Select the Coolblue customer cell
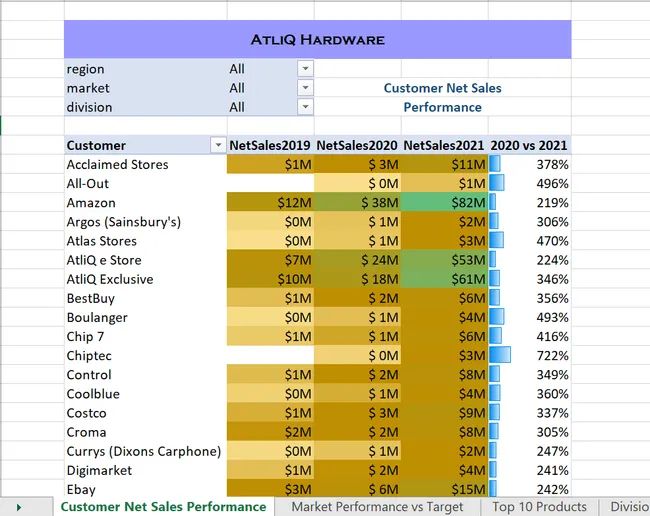The height and width of the screenshot is (516, 650). point(146,394)
